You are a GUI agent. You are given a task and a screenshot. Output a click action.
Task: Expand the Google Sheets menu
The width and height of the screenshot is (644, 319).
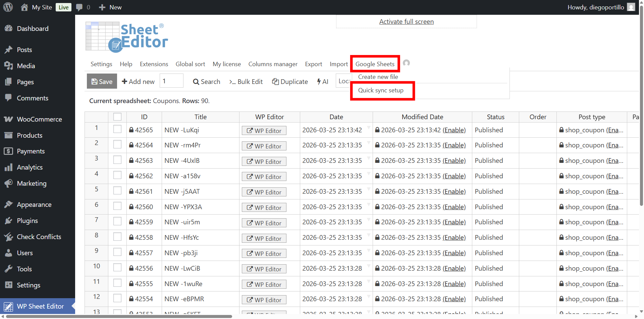click(375, 64)
